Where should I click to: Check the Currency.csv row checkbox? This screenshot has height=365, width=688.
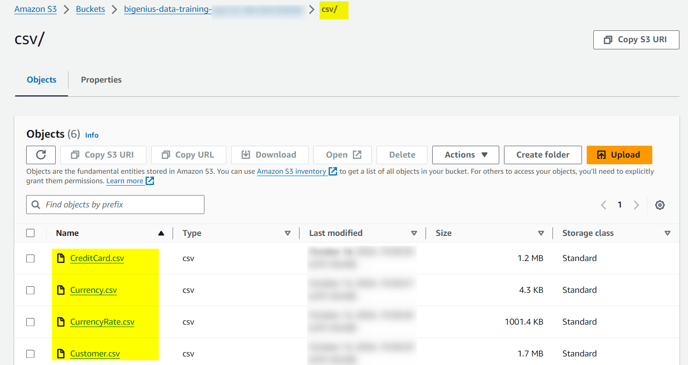pos(30,290)
